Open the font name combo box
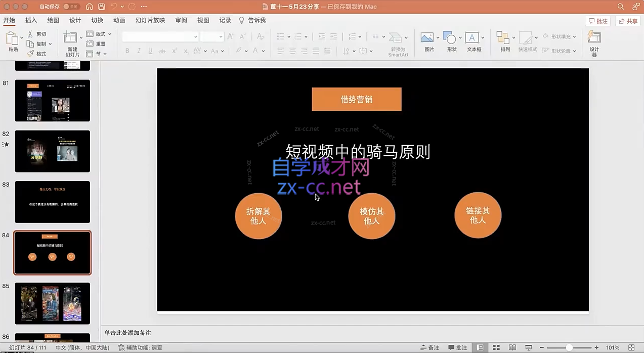This screenshot has width=644, height=353. pos(160,36)
